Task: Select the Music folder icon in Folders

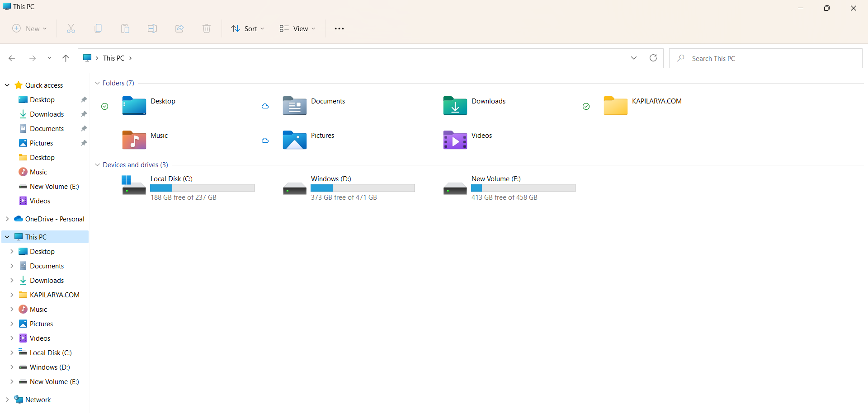Action: click(x=134, y=140)
